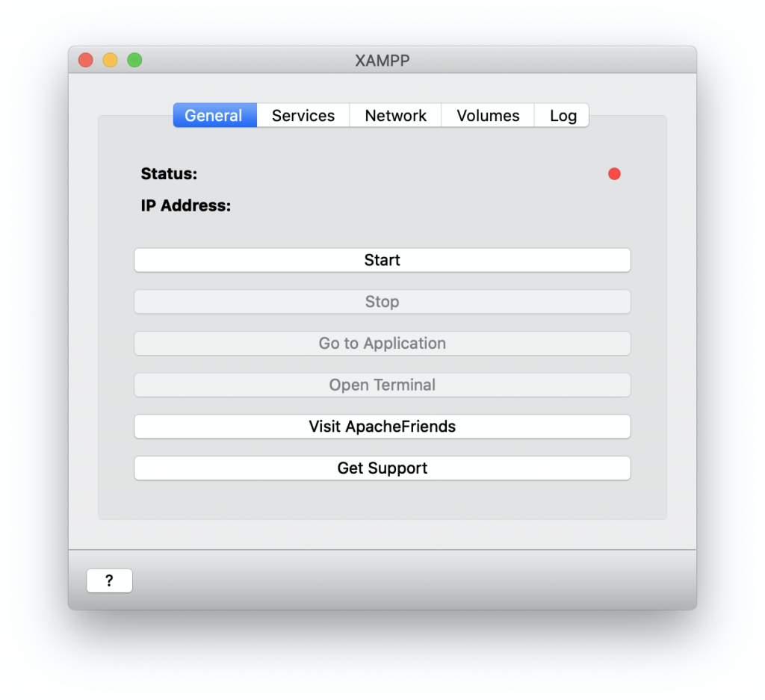Open the Log tab
The width and height of the screenshot is (765, 700).
(x=562, y=116)
